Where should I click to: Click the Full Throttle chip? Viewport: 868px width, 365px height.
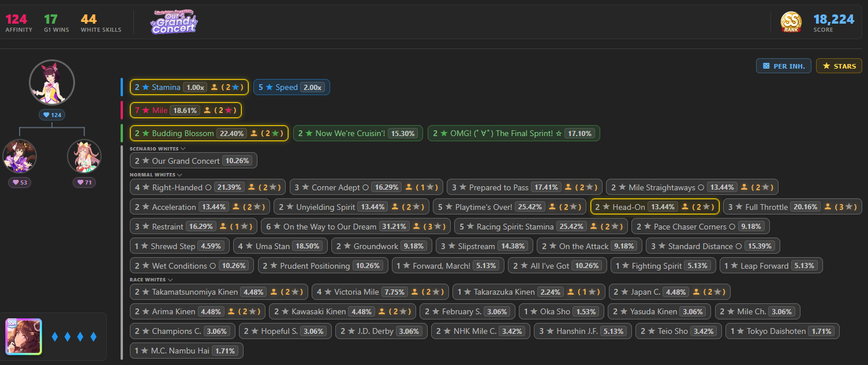tap(793, 207)
